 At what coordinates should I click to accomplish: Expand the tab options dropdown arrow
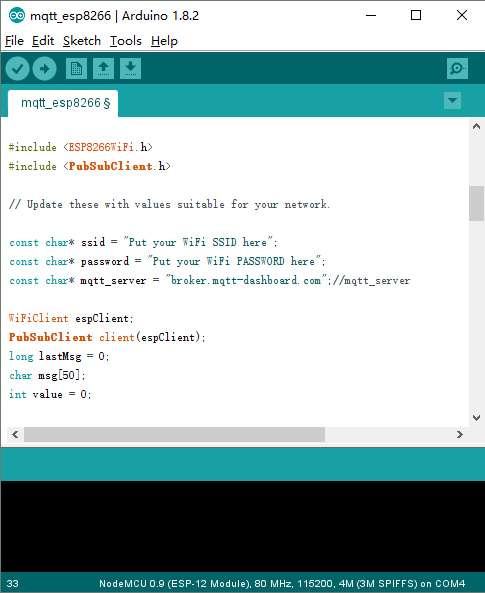(x=452, y=101)
